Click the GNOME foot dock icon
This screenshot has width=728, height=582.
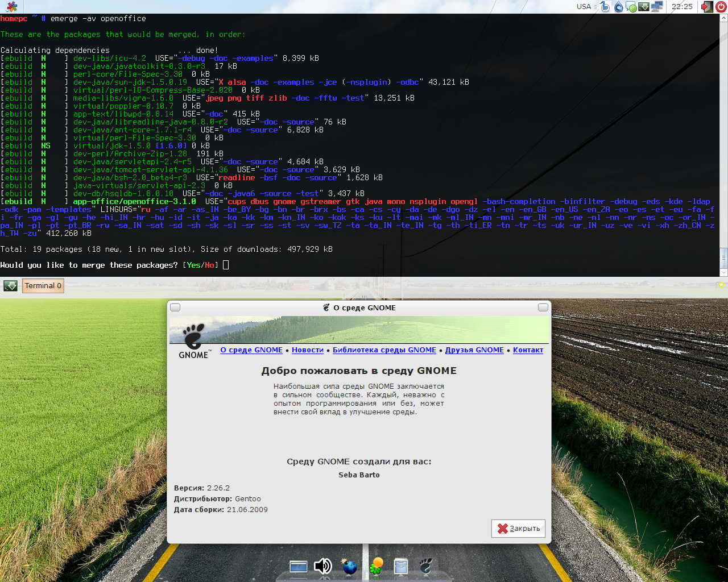point(426,567)
